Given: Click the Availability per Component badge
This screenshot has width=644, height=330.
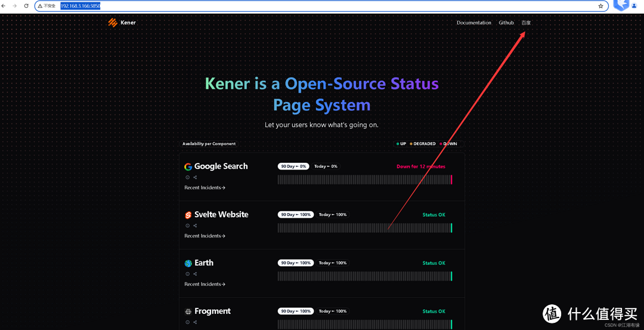Looking at the screenshot, I should click(209, 144).
